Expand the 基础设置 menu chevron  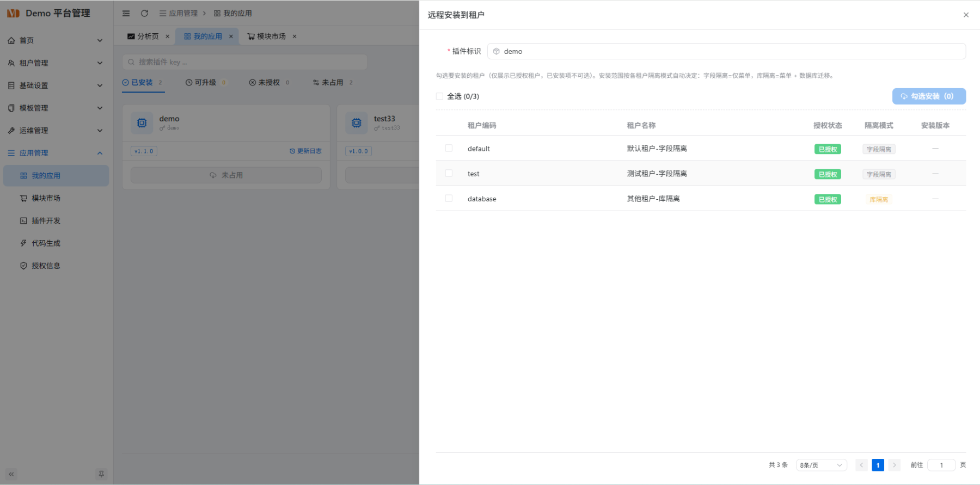(100, 85)
